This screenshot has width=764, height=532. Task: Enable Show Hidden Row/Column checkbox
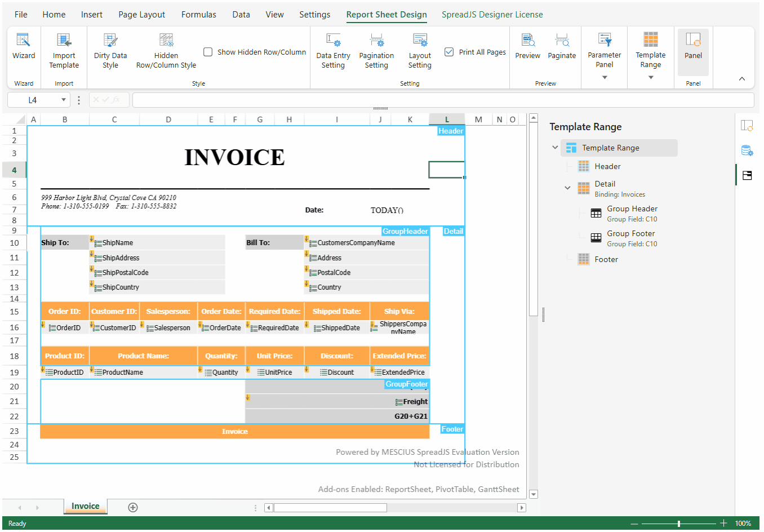[x=208, y=52]
